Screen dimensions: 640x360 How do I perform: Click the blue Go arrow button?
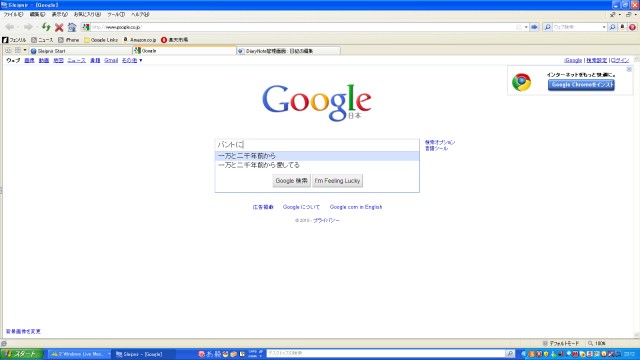(x=534, y=27)
